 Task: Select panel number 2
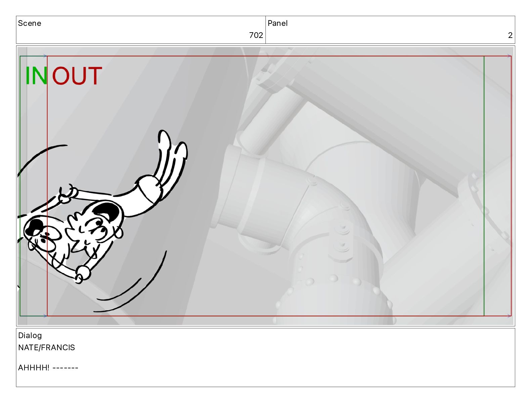click(x=510, y=35)
